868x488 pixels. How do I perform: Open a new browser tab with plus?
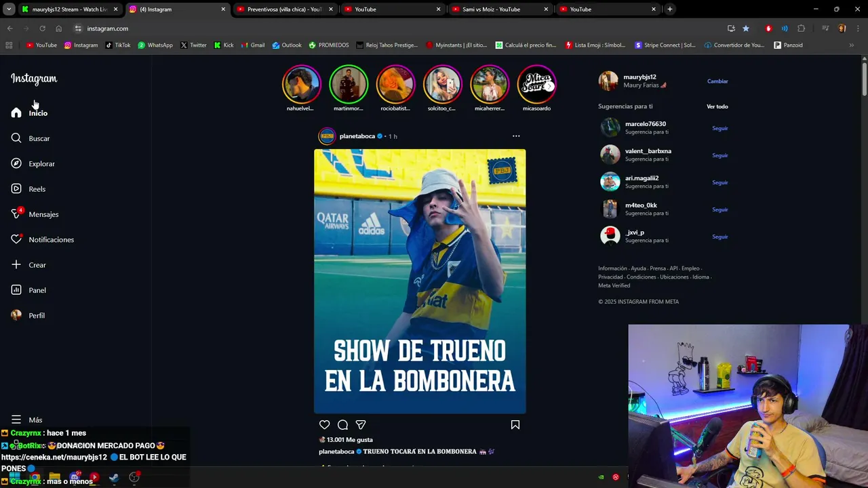(x=670, y=9)
